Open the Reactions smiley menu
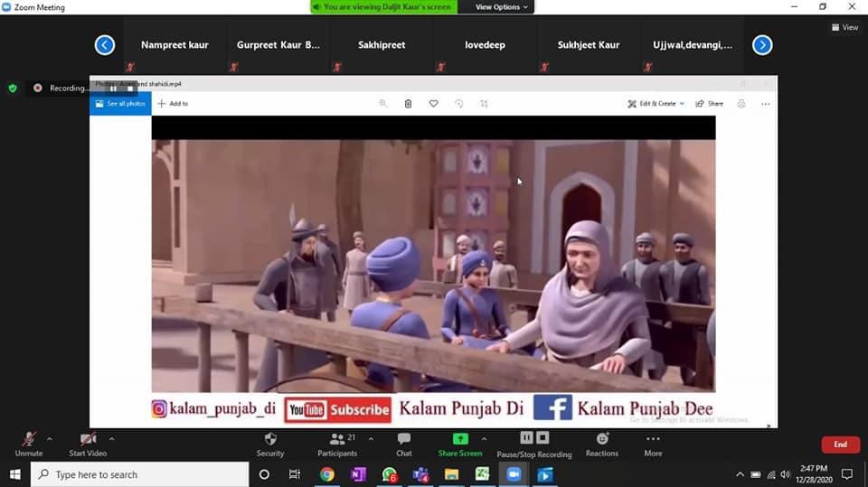The height and width of the screenshot is (487, 868). coord(602,445)
